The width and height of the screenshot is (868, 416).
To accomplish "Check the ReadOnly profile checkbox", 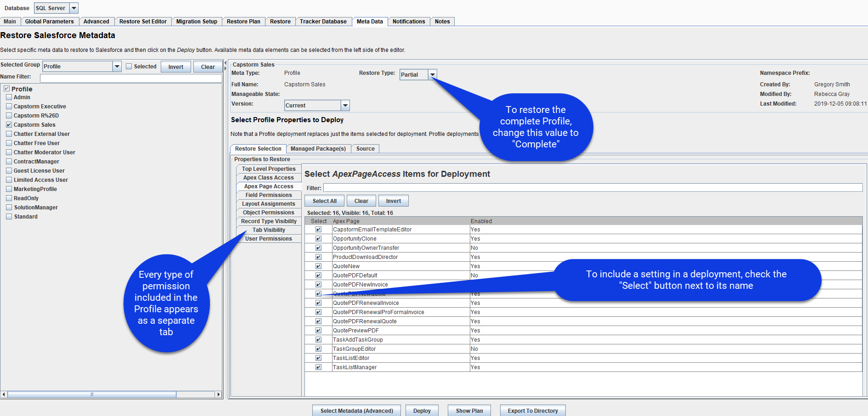I will (x=9, y=198).
